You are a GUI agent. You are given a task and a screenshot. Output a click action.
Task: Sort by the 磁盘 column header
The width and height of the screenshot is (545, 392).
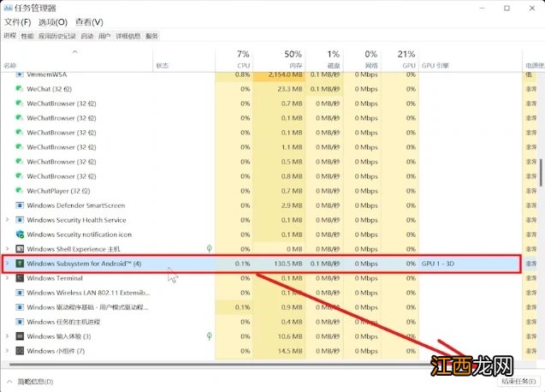pyautogui.click(x=324, y=60)
